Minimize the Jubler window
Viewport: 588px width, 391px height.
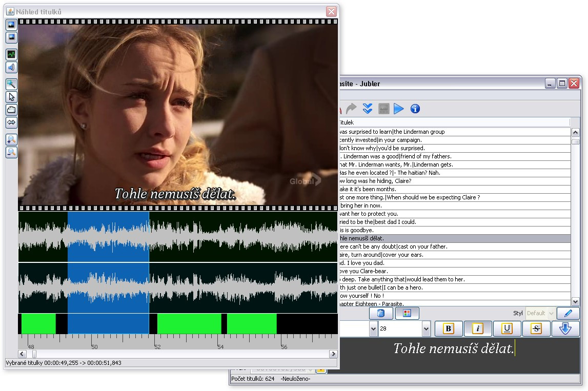(x=550, y=84)
